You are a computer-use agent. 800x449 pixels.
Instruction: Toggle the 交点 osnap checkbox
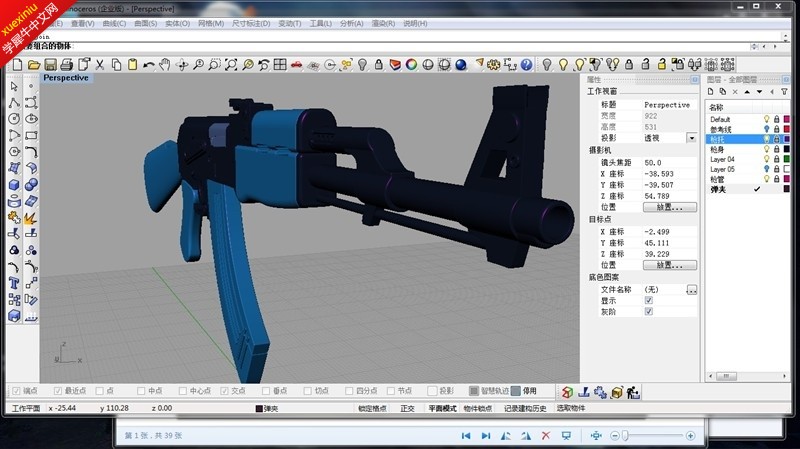pos(224,391)
